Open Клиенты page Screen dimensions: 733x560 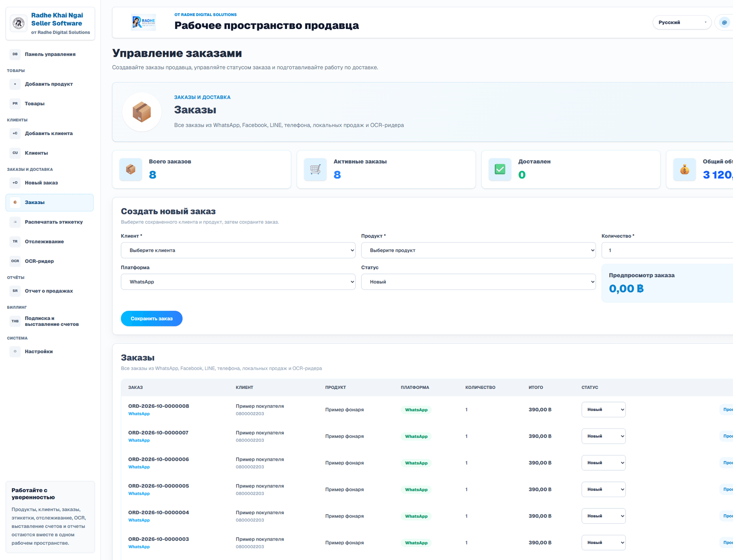coord(50,153)
